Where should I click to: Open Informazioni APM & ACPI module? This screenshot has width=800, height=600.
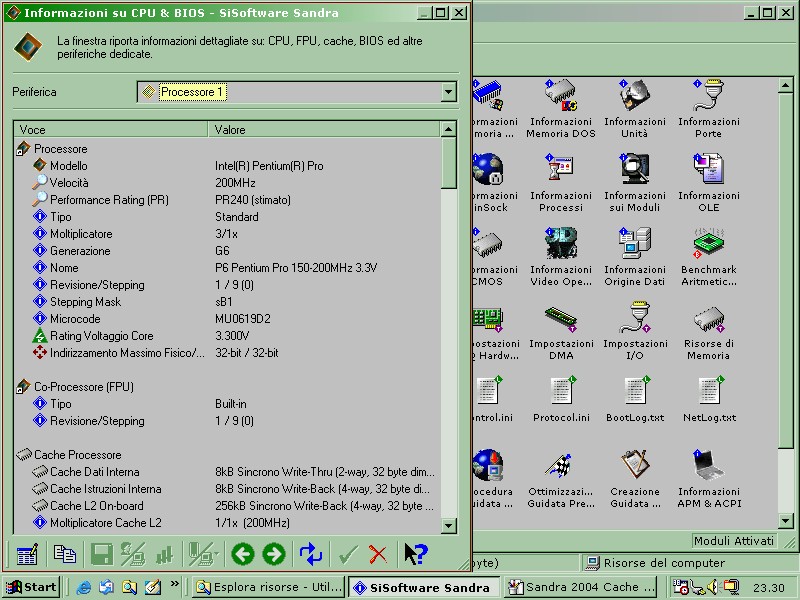click(708, 477)
